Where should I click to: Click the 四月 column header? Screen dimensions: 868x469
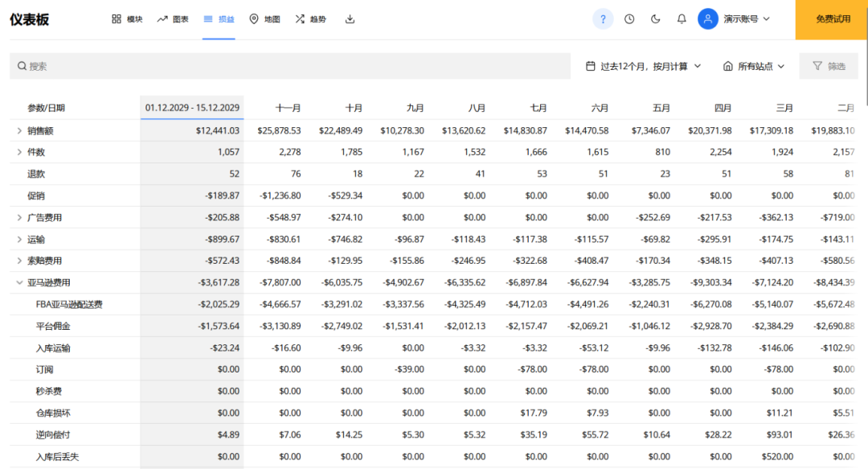(723, 108)
